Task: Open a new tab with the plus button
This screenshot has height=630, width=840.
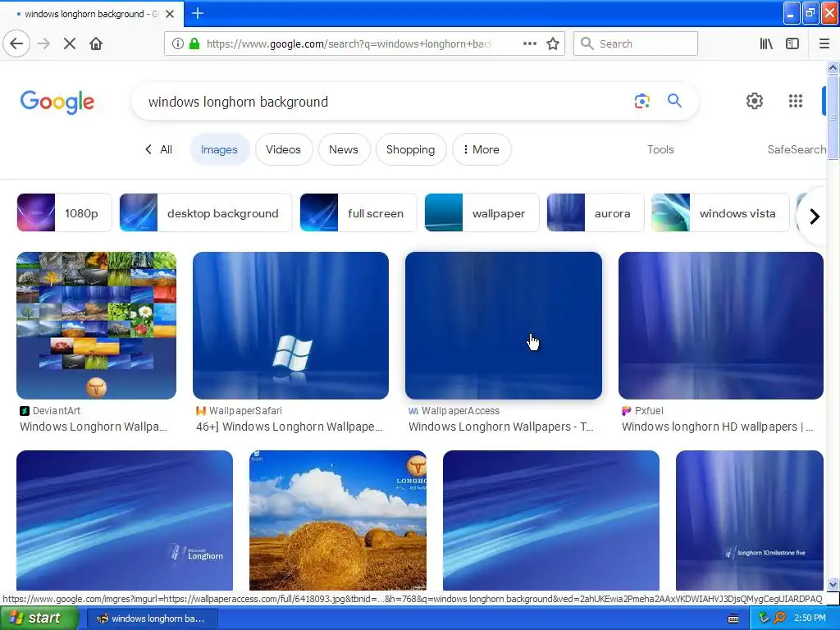Action: point(198,13)
